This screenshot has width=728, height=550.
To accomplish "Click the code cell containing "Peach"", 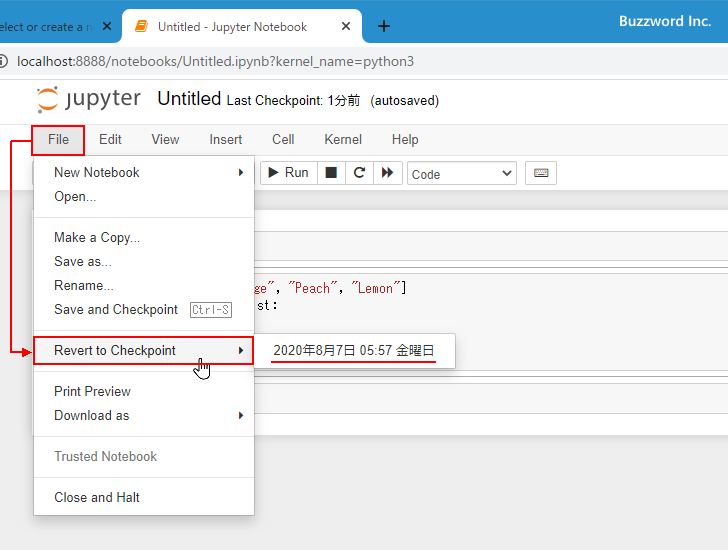I will 491,322.
